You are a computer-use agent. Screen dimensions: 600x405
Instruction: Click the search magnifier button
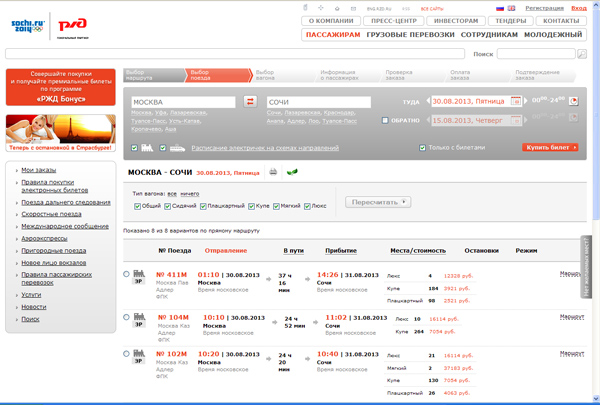582,54
